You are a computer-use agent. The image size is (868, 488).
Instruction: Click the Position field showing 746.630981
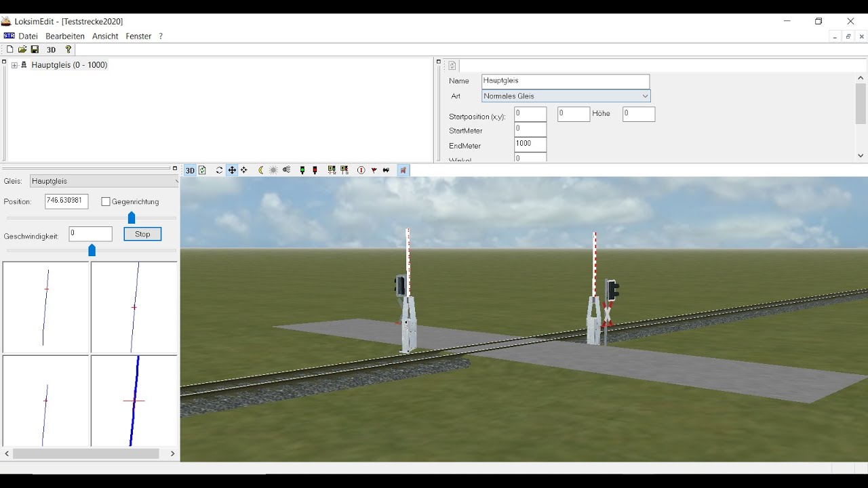click(66, 201)
